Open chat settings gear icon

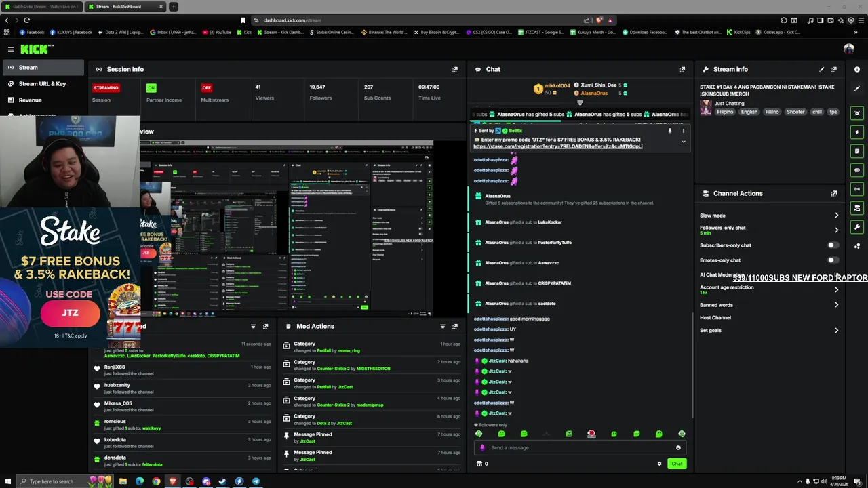[659, 464]
